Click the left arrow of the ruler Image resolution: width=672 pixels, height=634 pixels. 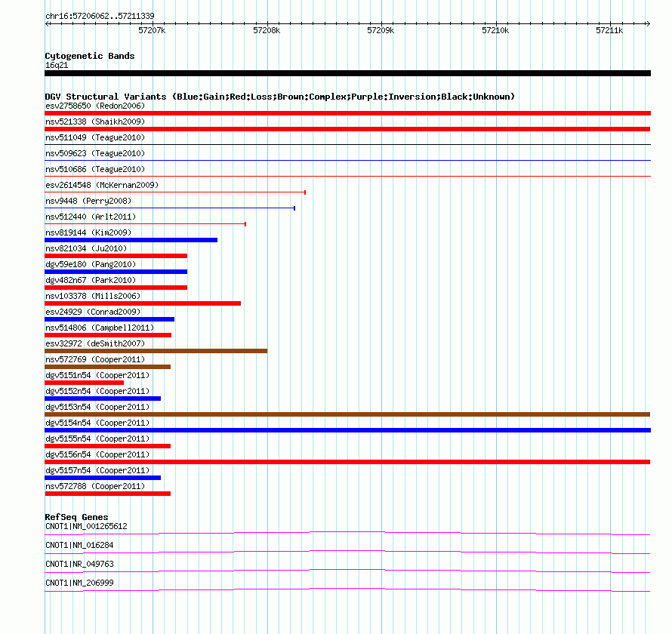47,24
